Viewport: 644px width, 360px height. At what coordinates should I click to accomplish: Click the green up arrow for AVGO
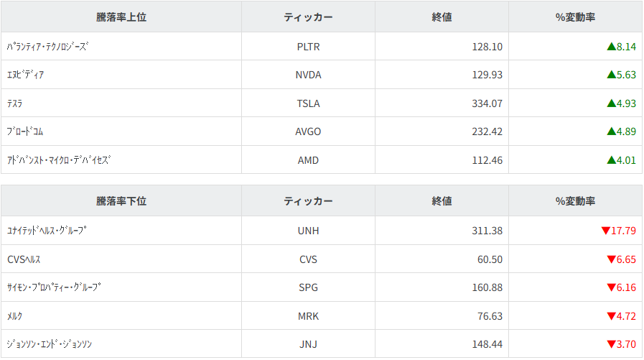point(611,131)
